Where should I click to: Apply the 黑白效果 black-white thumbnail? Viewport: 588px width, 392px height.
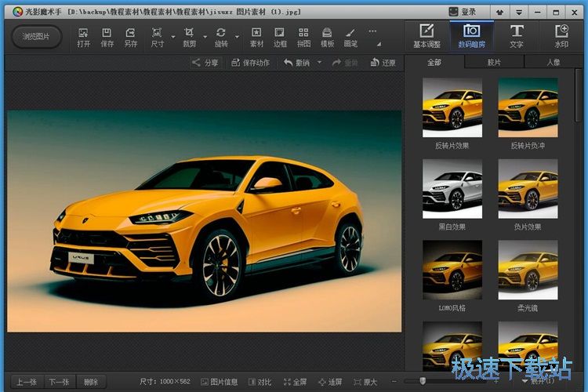452,189
